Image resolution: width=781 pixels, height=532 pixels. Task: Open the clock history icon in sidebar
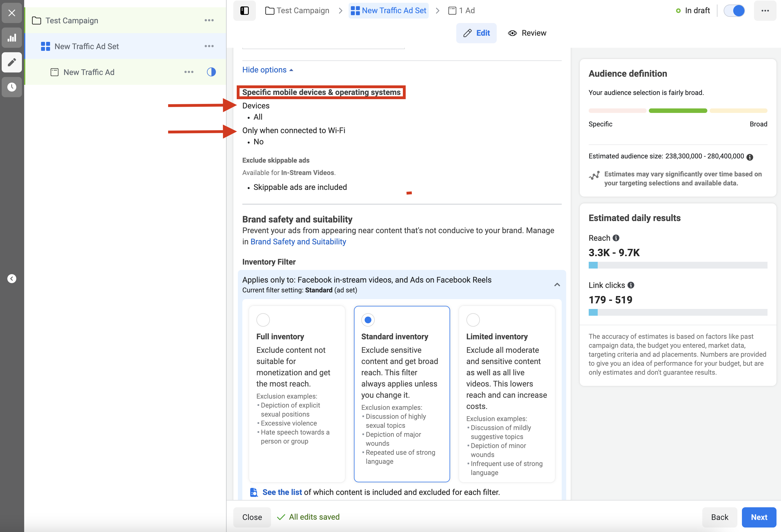pos(12,87)
